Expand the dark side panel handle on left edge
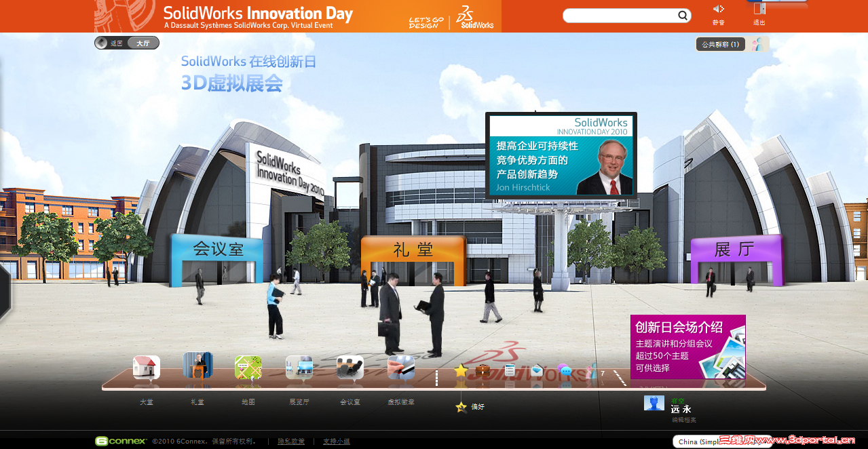Screen dimensions: 868x449 5,292
